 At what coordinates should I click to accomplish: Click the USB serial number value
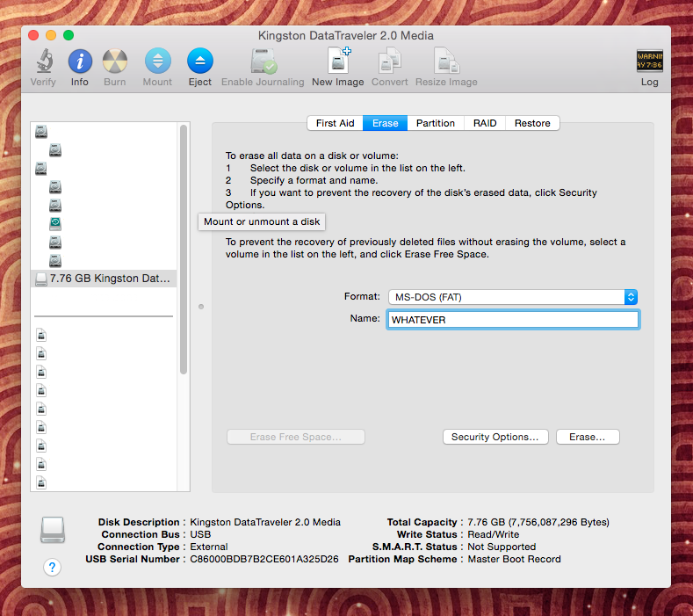coord(263,559)
